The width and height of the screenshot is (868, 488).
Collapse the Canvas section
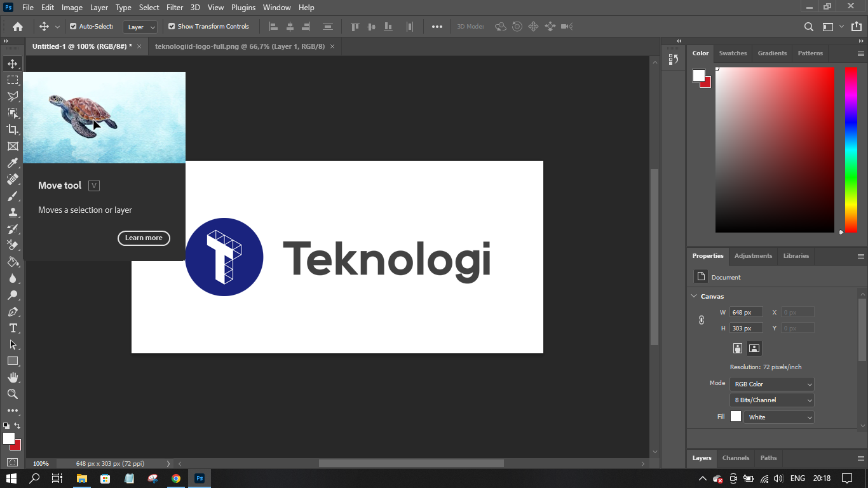[x=693, y=296]
